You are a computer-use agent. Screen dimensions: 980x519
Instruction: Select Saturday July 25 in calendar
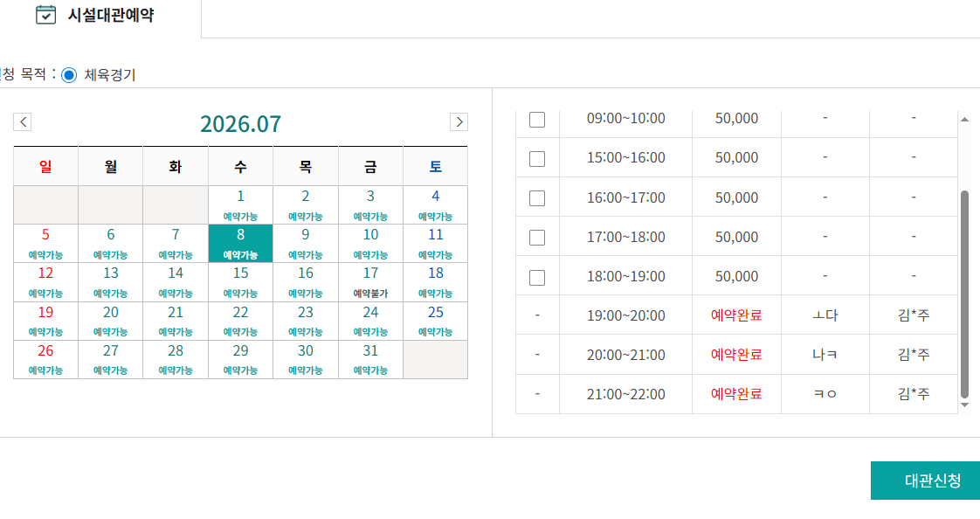pos(436,321)
